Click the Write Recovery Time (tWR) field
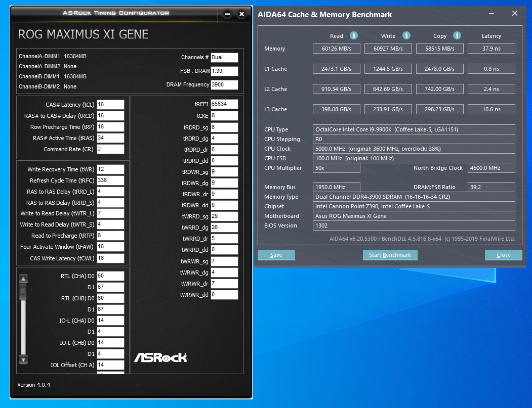The image size is (532, 408). tap(110, 169)
